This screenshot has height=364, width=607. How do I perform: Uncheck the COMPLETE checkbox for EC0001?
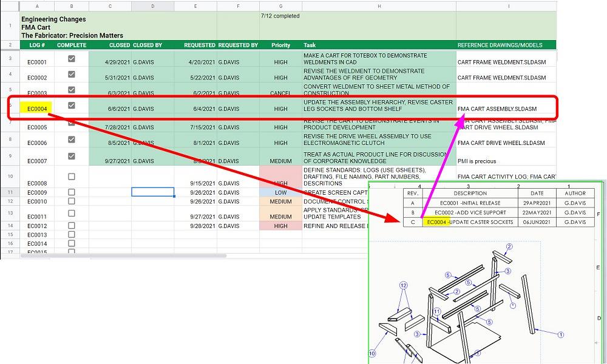click(x=72, y=59)
